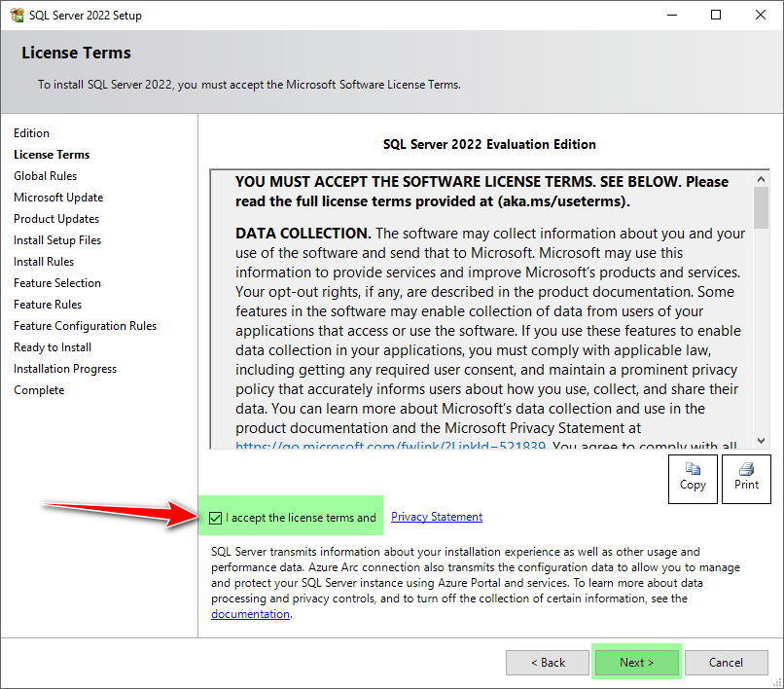
Task: Cancel the SQL Server setup
Action: [x=726, y=663]
